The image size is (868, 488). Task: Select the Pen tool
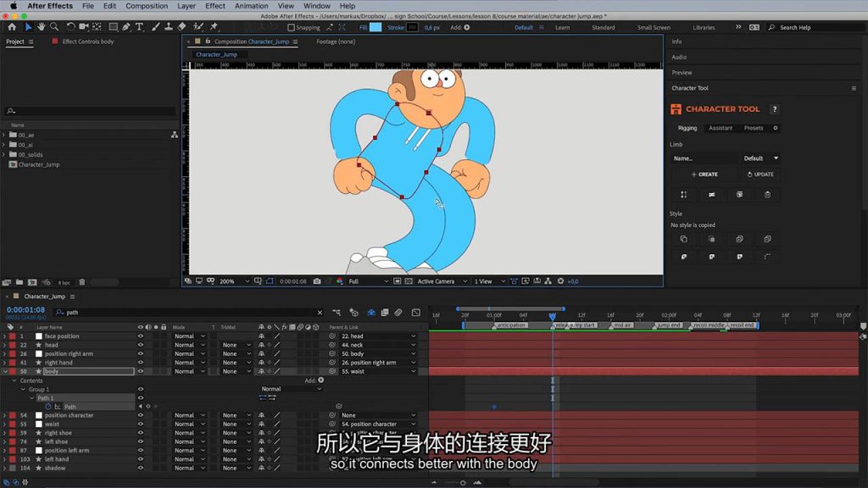pos(126,26)
